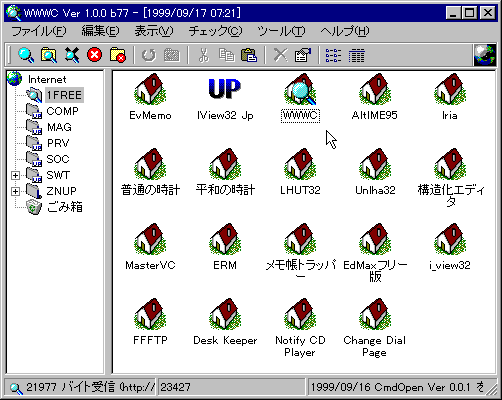The height and width of the screenshot is (400, 502).
Task: Open the ツール(T) menu
Action: [x=281, y=31]
